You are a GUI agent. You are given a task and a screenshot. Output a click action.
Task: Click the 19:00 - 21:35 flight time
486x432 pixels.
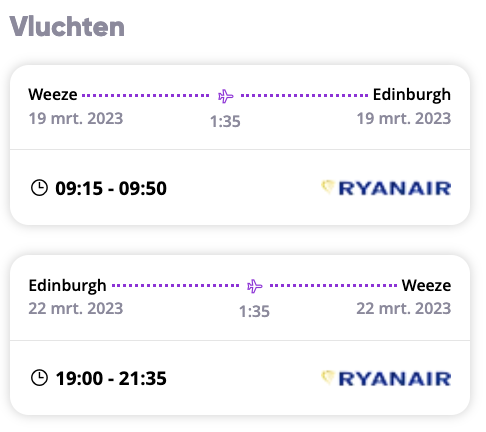(111, 378)
